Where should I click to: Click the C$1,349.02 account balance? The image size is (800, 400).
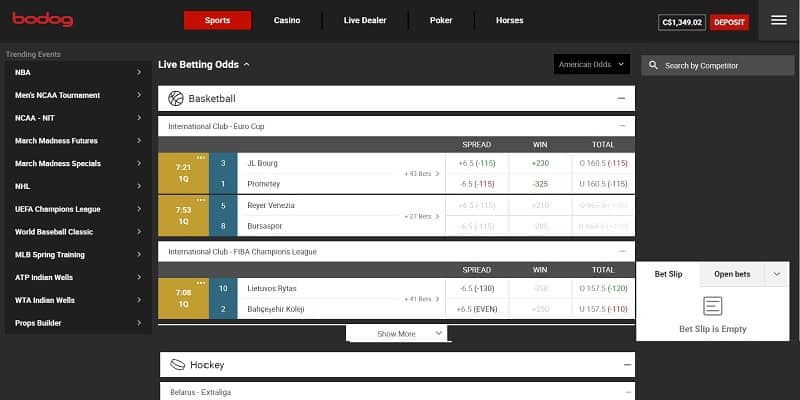click(682, 22)
